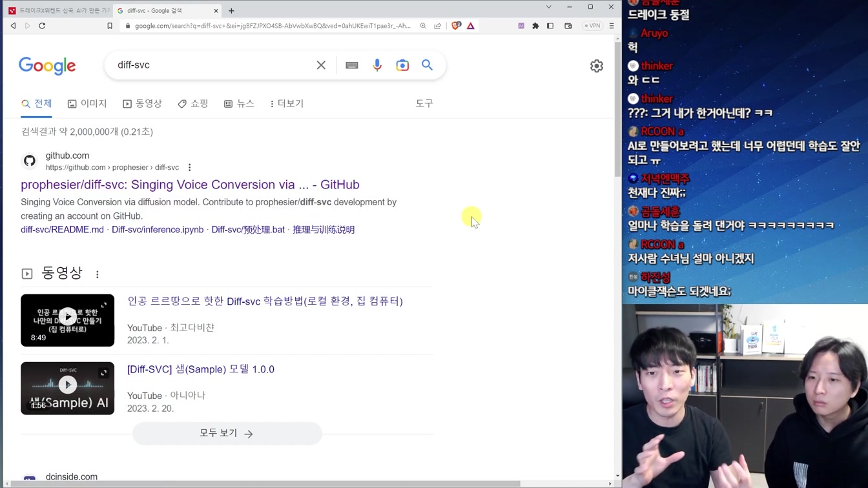The width and height of the screenshot is (868, 488).
Task: Open the three-dot menu beside github.com result
Action: [189, 168]
